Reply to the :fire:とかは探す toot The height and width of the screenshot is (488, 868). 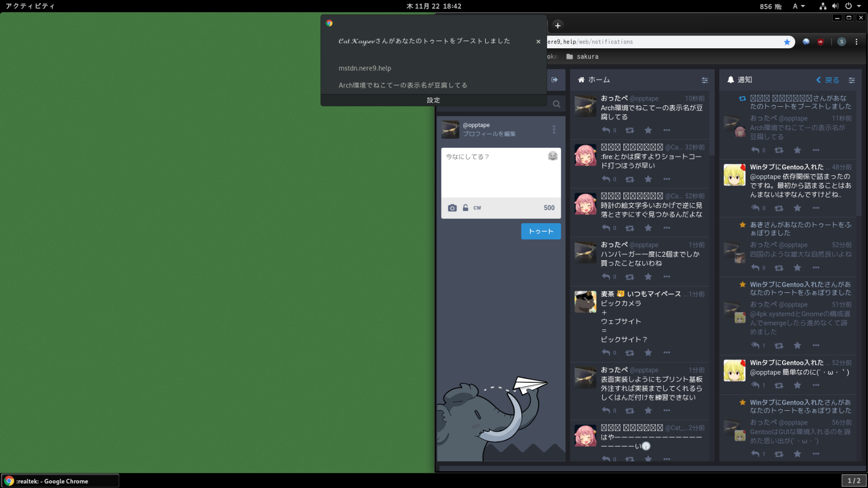click(606, 179)
